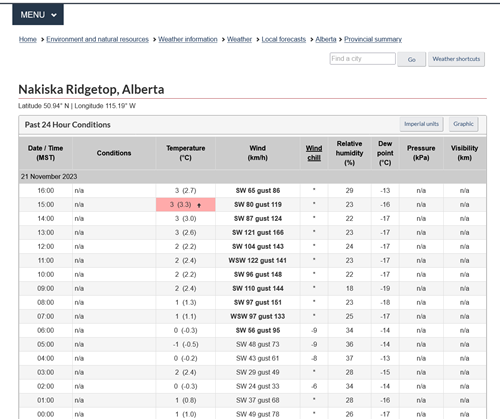Switch to Graphic view

463,124
